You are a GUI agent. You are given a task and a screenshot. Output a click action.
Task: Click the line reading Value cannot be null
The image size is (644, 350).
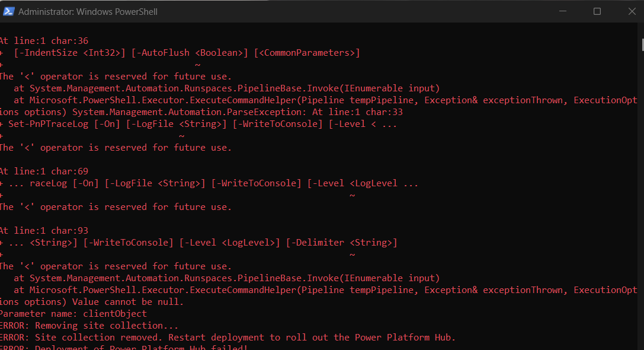click(126, 301)
